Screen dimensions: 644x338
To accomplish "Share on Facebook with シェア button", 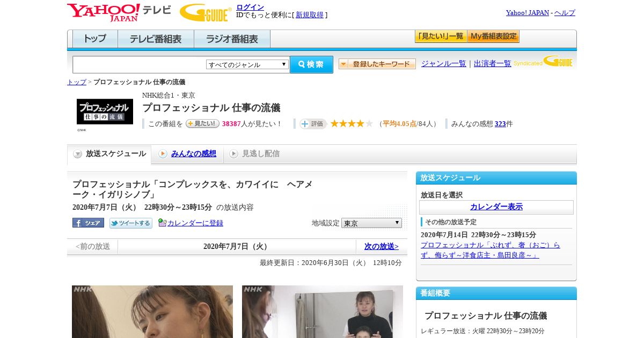I will [x=88, y=223].
